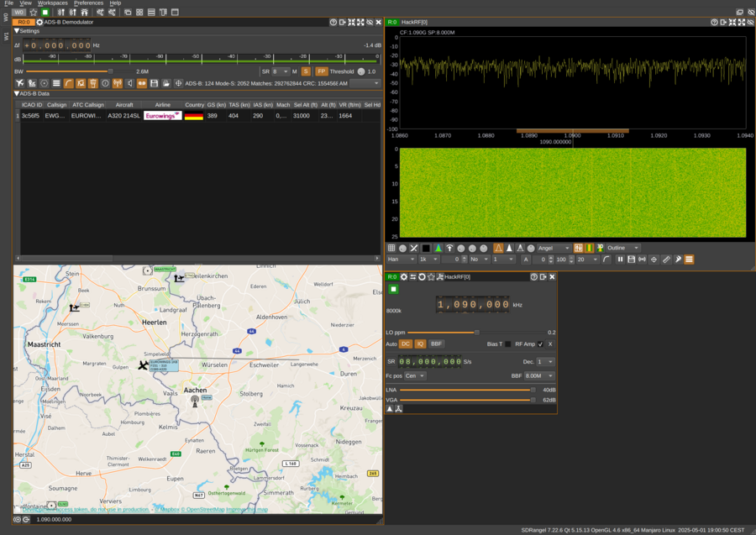Open HackRF device settings gear
This screenshot has width=756, height=535.
click(404, 276)
